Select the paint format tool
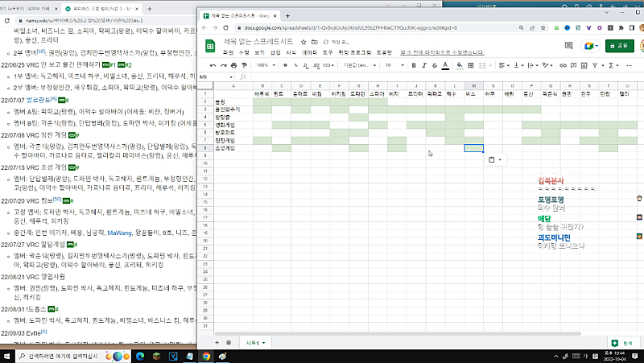 [245, 65]
